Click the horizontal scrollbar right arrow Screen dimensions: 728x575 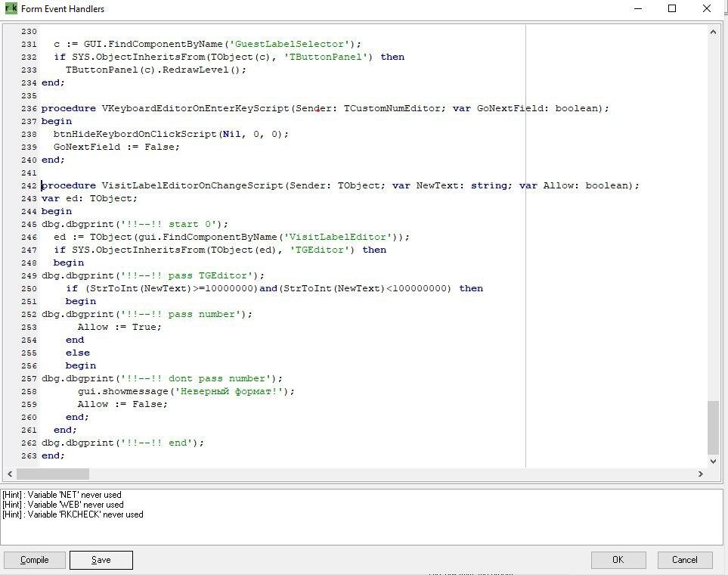700,474
